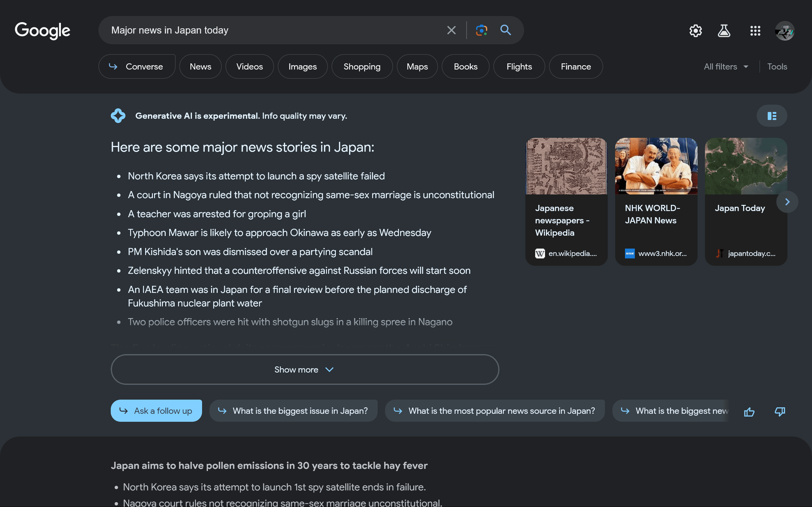Screen dimensions: 812x507
Task: Give thumbs down feedback
Action: 780,411
